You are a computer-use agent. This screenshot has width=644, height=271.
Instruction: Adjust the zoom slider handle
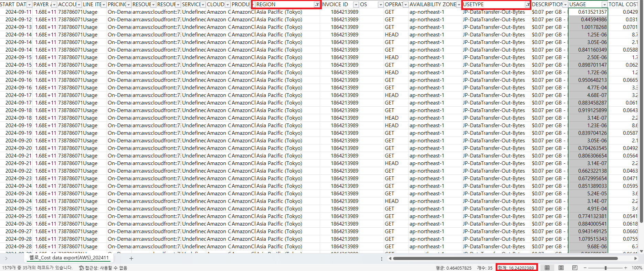tap(605, 268)
